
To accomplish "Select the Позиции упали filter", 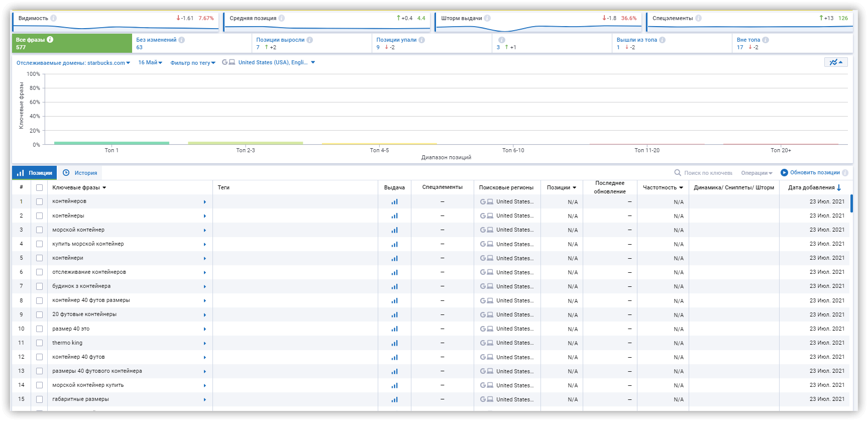I will pos(432,43).
